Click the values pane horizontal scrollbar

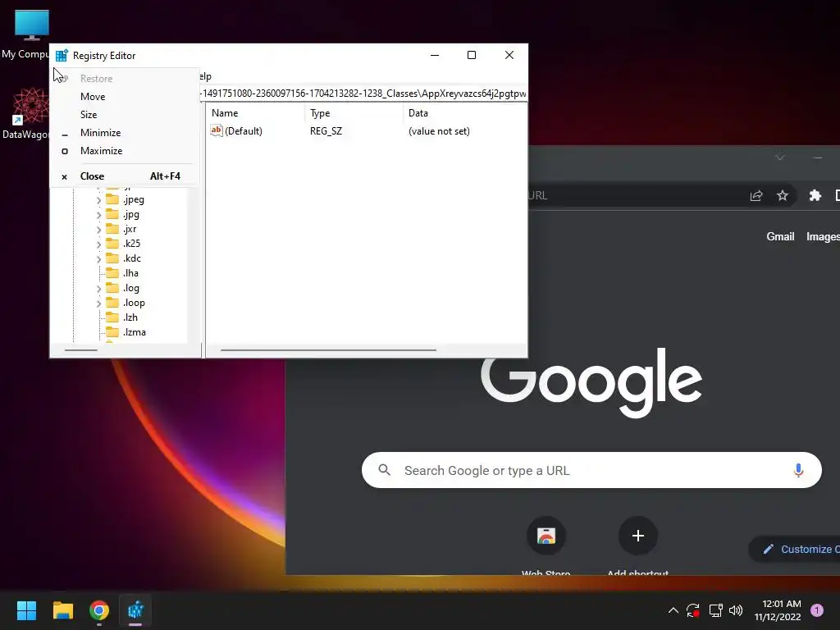pos(328,349)
